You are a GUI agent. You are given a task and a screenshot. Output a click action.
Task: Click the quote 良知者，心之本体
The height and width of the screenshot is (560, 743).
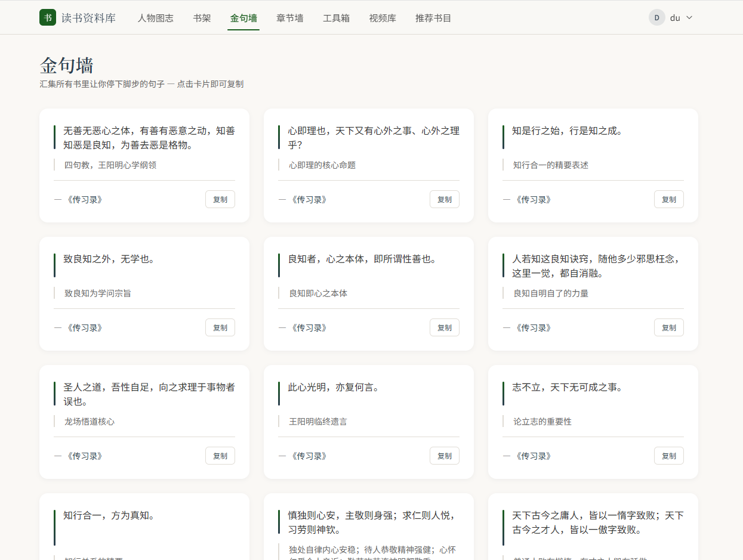tap(363, 259)
